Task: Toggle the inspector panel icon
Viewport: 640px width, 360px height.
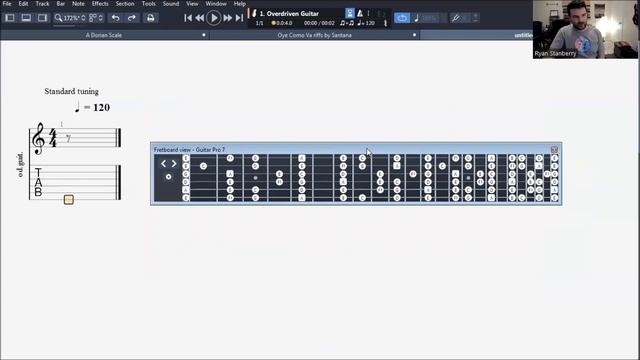Action: (42, 18)
